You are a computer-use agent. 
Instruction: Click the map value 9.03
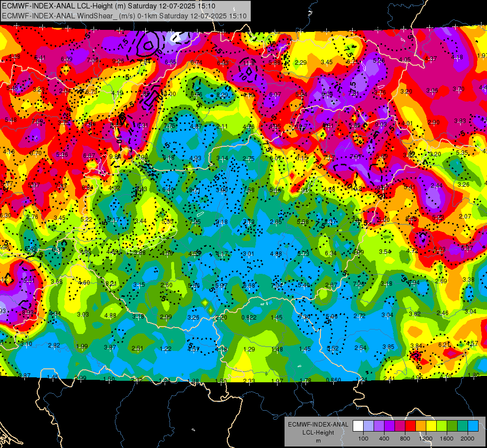coord(381,124)
